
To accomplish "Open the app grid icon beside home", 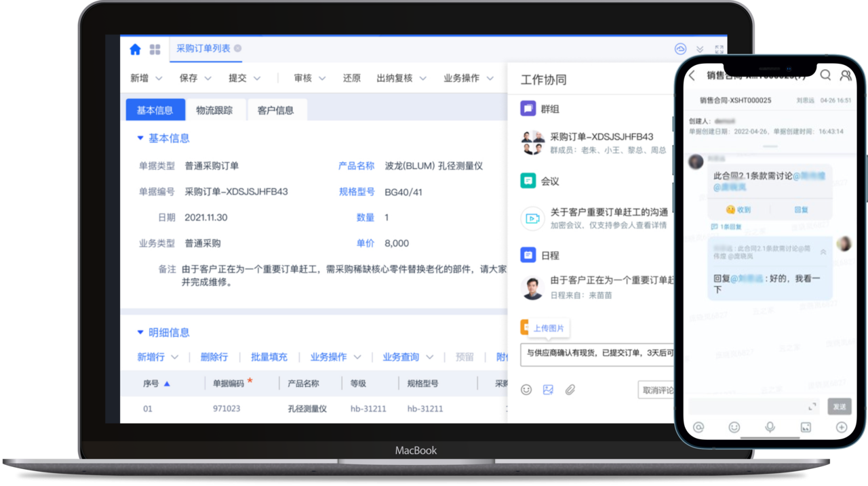I will pyautogui.click(x=155, y=49).
